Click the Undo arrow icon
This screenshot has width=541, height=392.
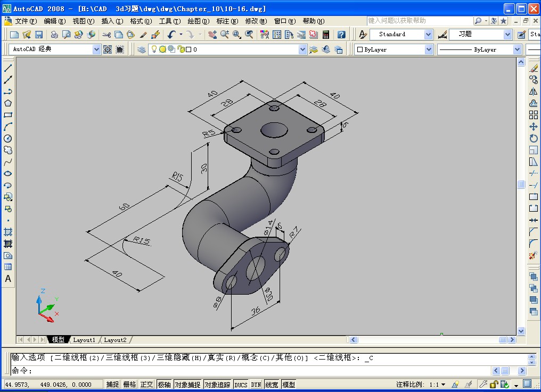pos(171,35)
